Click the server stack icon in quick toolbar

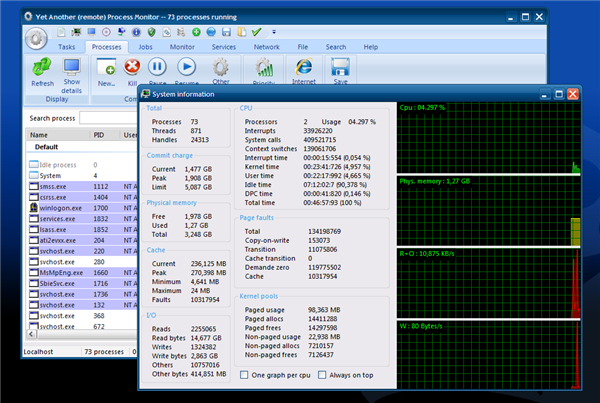pos(181,32)
